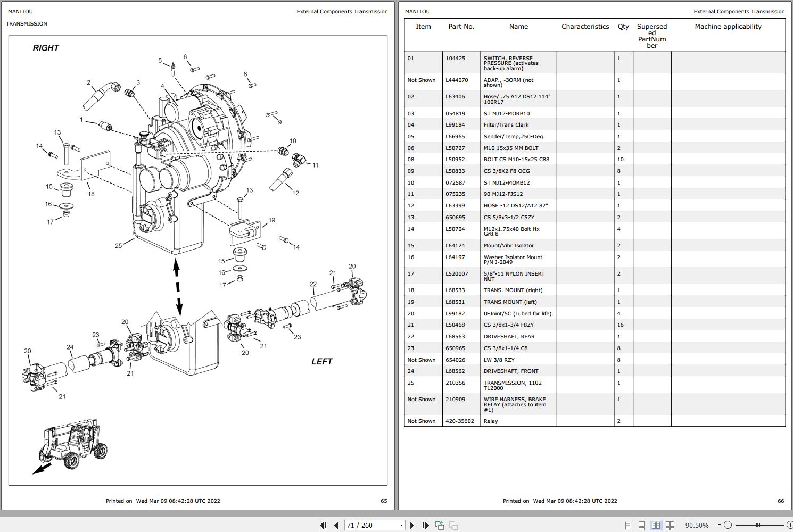Click the 90.50% zoom label
Image resolution: width=793 pixels, height=532 pixels.
697,525
